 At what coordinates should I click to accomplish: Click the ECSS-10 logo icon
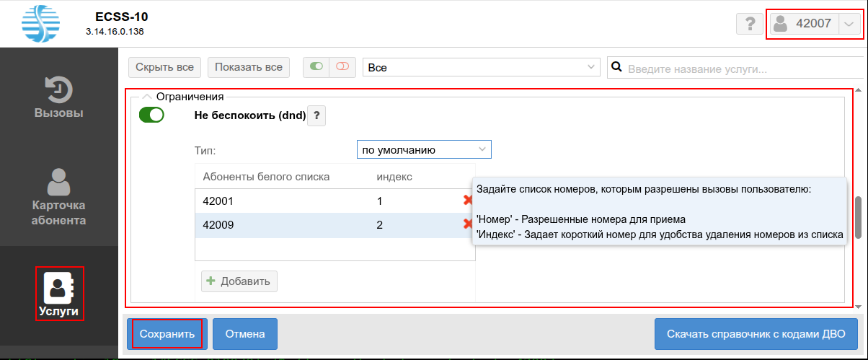click(42, 23)
